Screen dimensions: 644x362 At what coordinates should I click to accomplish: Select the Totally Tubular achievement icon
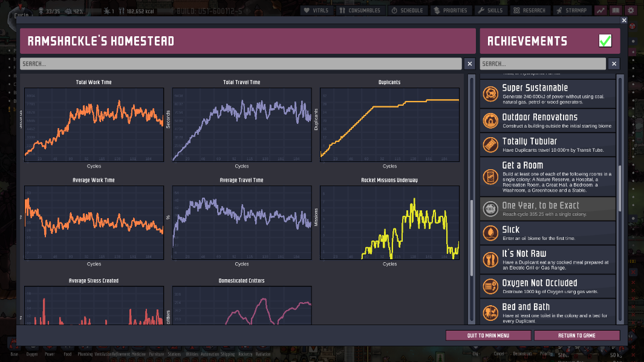coord(490,145)
